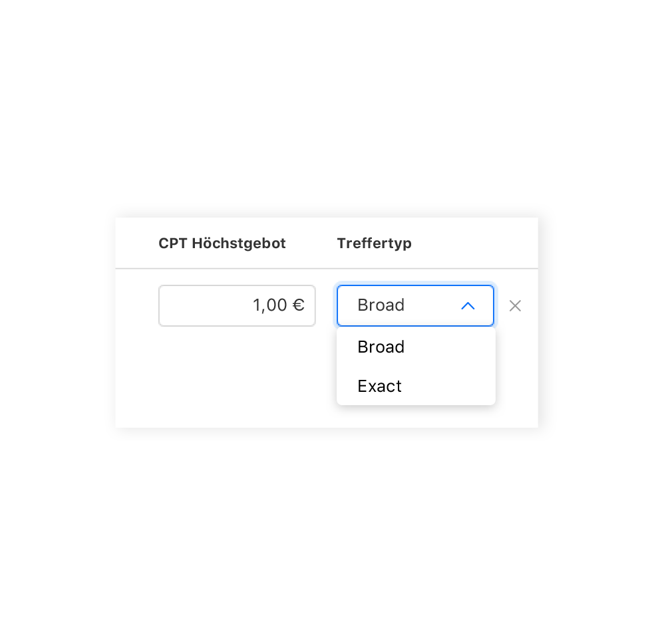Keep the match type as Broad in the list
The height and width of the screenshot is (644, 652).
[381, 347]
